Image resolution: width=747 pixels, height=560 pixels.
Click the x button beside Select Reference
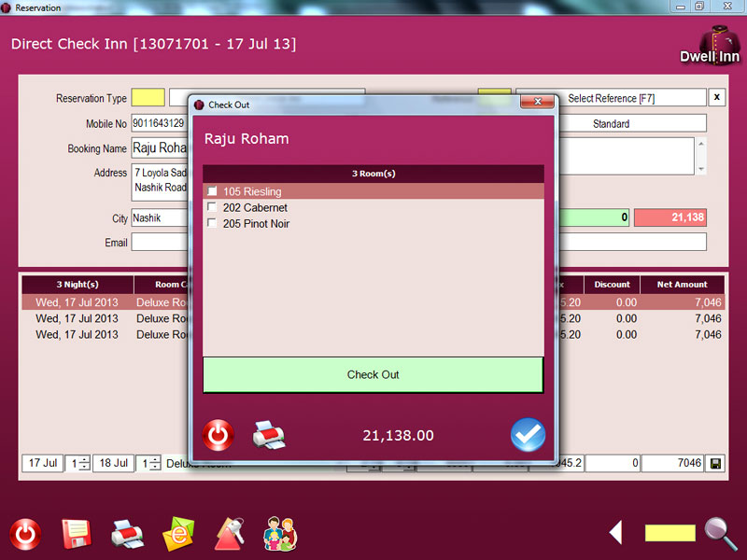[x=716, y=98]
